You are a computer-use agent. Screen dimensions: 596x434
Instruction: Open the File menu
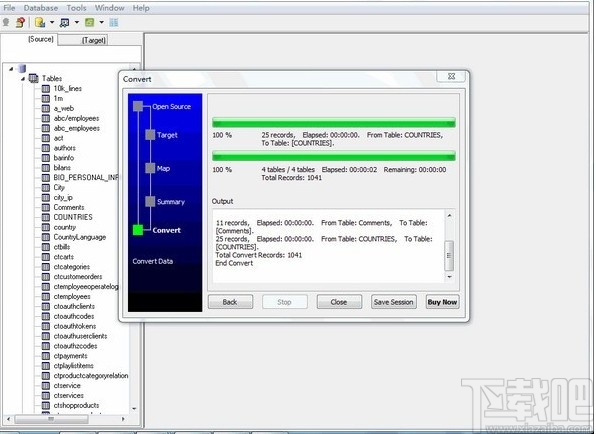(9, 8)
